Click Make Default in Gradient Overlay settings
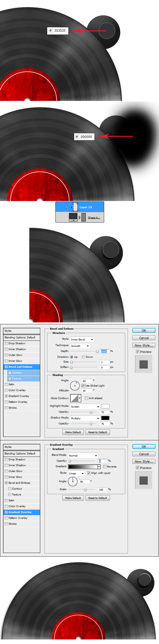The image size is (159, 644). pos(73,498)
